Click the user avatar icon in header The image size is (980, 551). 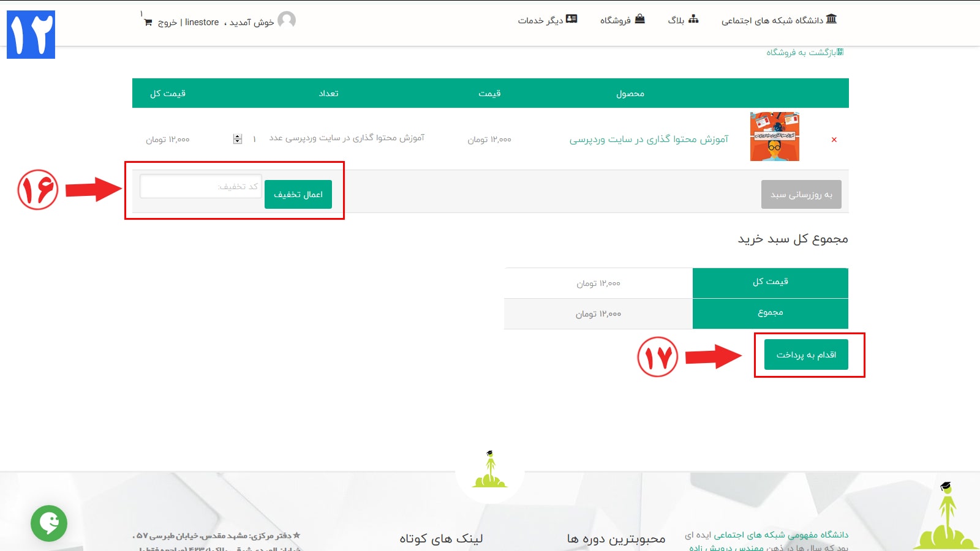[x=287, y=20]
